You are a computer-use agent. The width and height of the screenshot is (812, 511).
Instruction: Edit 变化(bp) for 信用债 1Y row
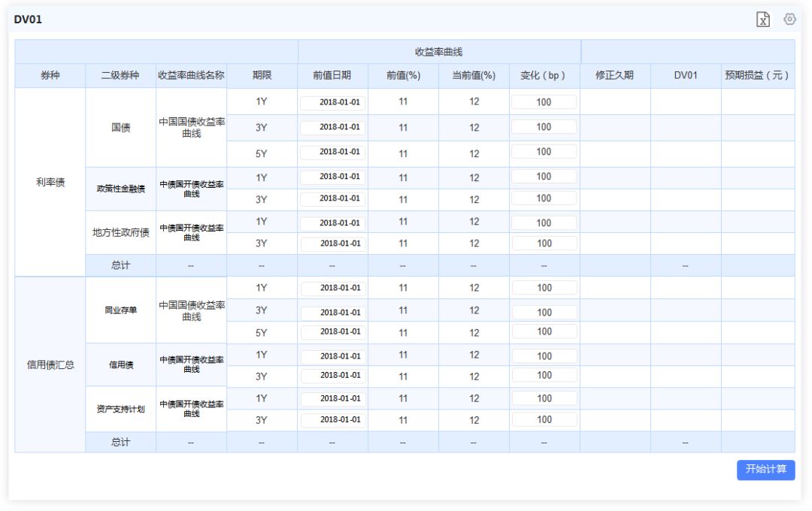coord(544,356)
